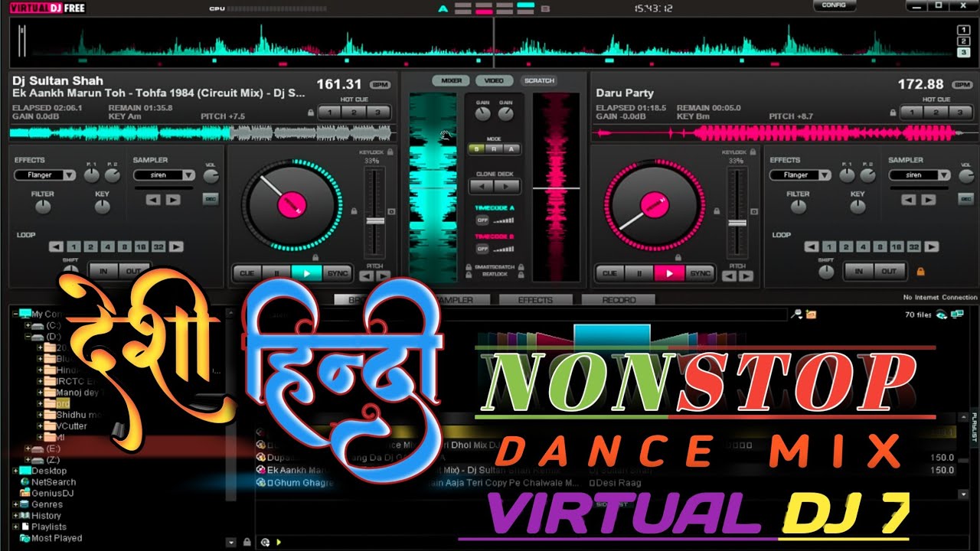The width and height of the screenshot is (980, 551).
Task: Play the left deck track
Action: point(306,272)
